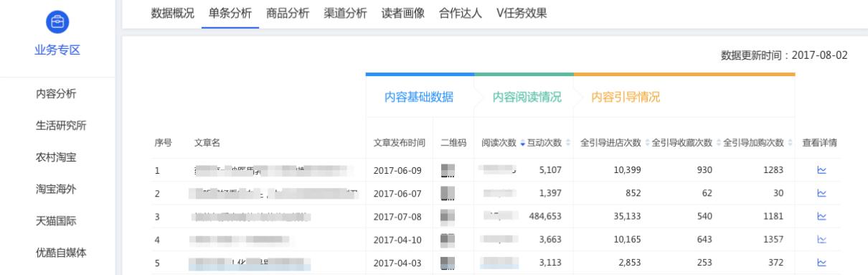Image resolution: width=868 pixels, height=275 pixels.
Task: Select 内容阅读情况 section header
Action: 527,97
